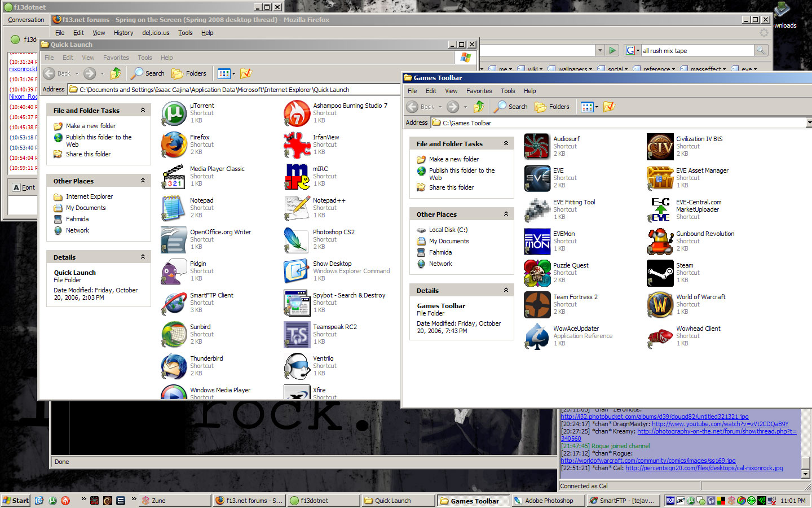Select the Ventrilo shortcut icon
The image size is (812, 508).
click(297, 366)
